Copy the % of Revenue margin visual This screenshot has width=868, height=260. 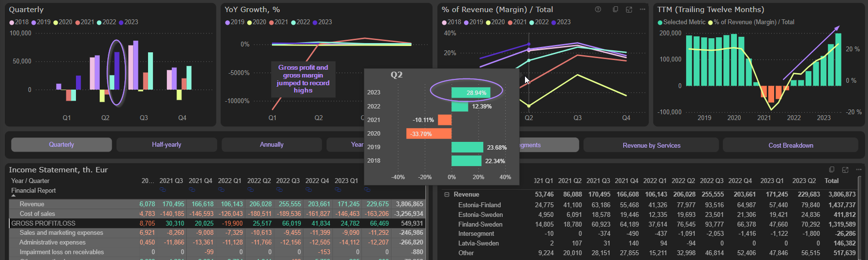click(615, 9)
